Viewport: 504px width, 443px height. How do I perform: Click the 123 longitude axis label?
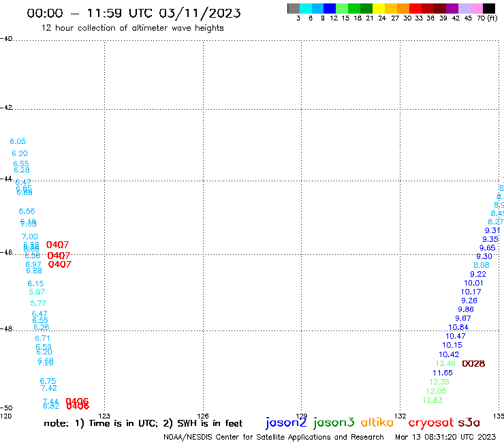click(104, 416)
